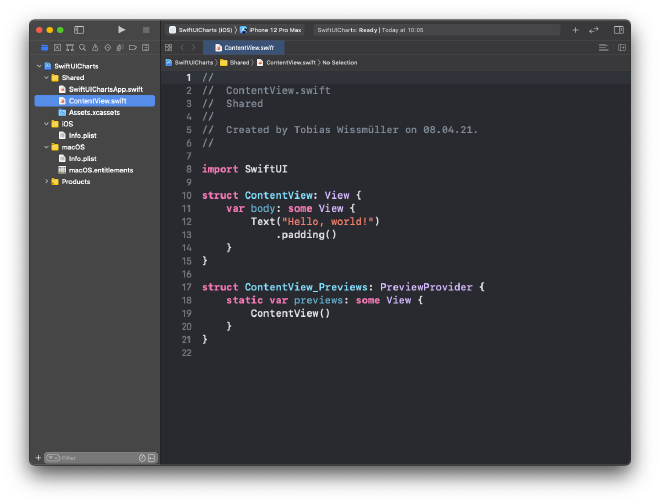Click Shared in the breadcrumb path bar
Screen dimensions: 660x504
tap(238, 62)
